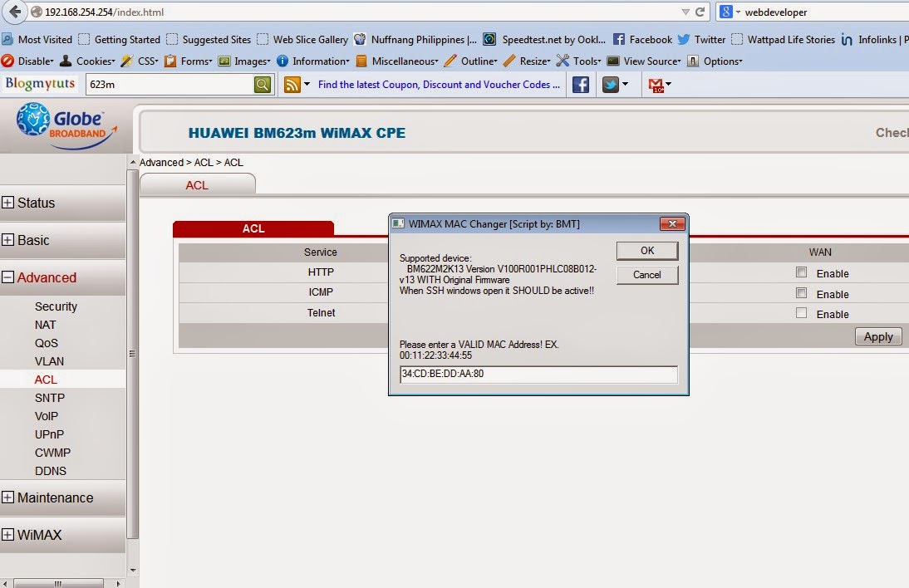Viewport: 909px width, 588px height.
Task: Open Security under Advanced
Action: point(56,306)
